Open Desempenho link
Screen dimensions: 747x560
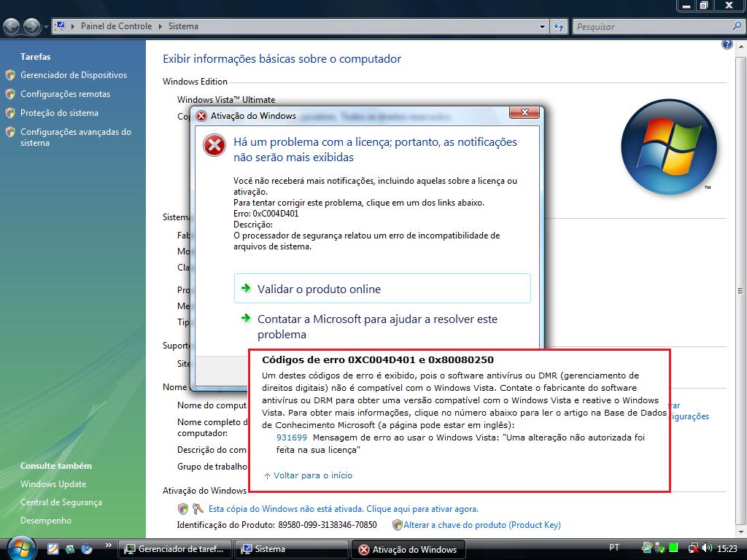[46, 521]
